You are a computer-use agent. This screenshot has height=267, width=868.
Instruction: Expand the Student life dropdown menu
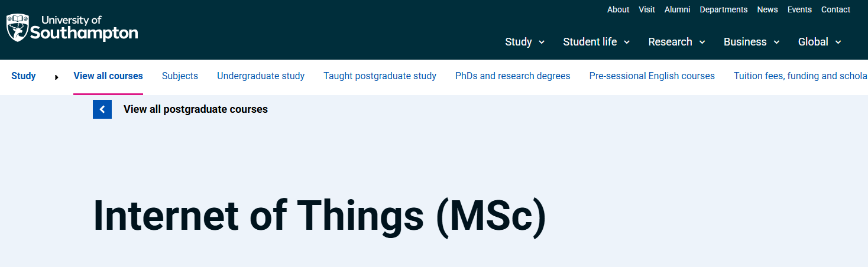tap(596, 42)
